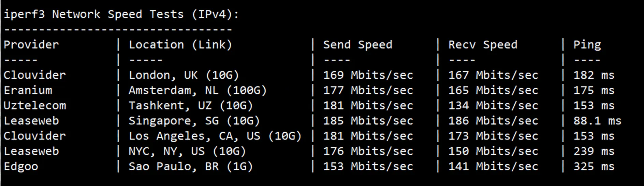Viewport: 644px width, 186px height.
Task: Click Singapore, SG (10G) location text
Action: tap(194, 121)
